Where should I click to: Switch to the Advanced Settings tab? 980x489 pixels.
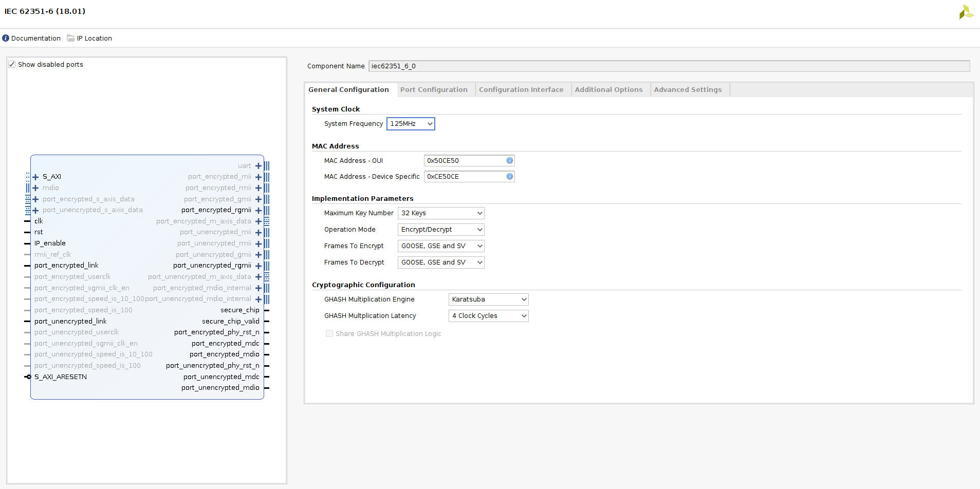688,89
